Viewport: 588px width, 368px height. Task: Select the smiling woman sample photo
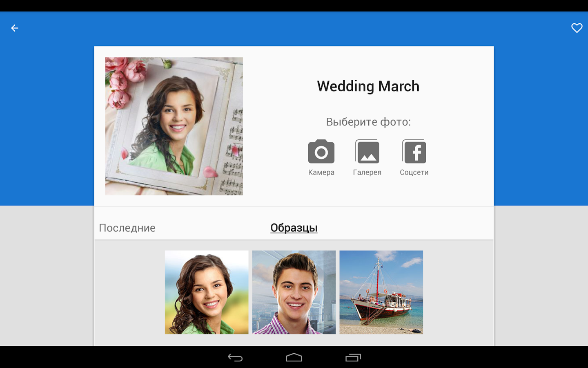[x=207, y=292]
